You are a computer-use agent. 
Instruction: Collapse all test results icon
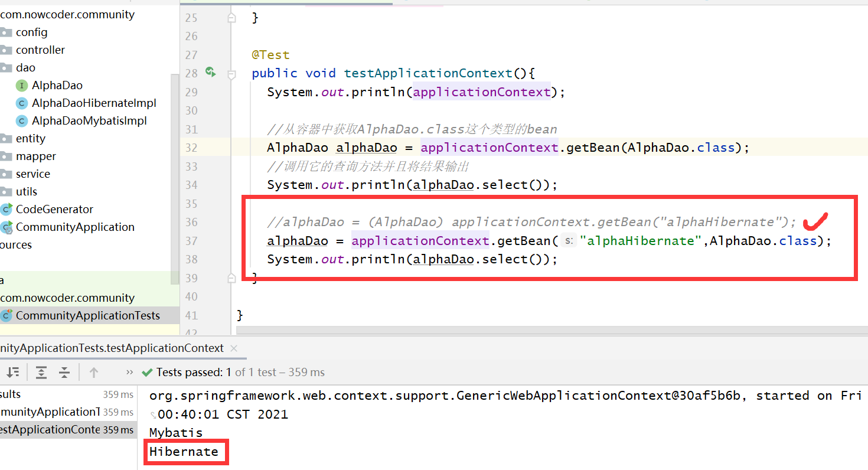coord(64,372)
